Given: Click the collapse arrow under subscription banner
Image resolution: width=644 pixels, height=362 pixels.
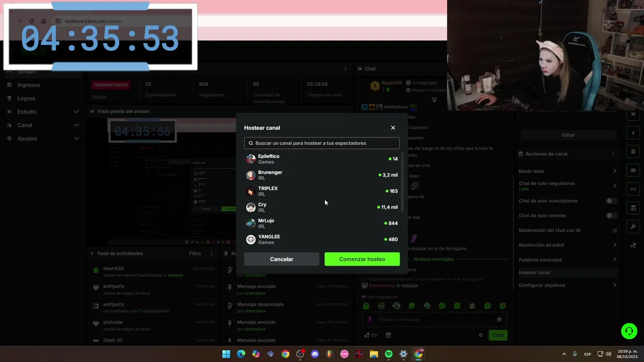Looking at the screenshot, I should 434,100.
